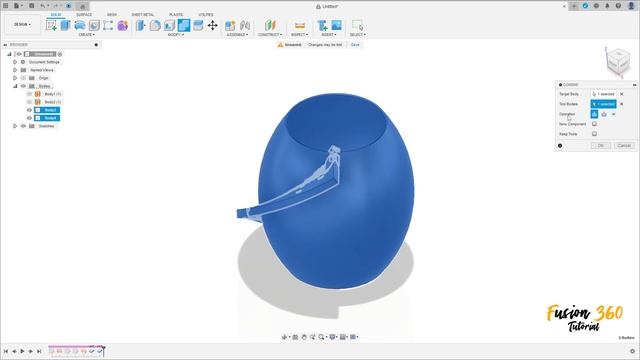Click the Pan hand icon
The image size is (640, 360).
click(304, 337)
